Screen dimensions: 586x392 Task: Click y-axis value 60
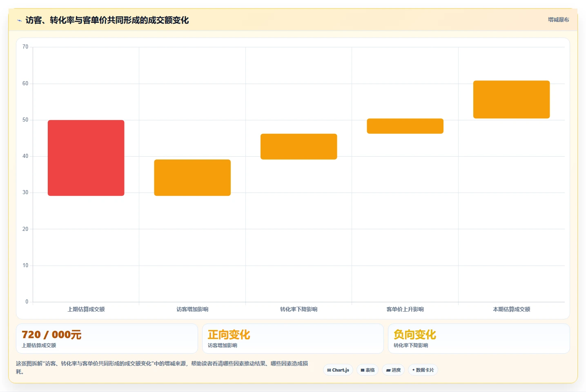[x=25, y=84]
